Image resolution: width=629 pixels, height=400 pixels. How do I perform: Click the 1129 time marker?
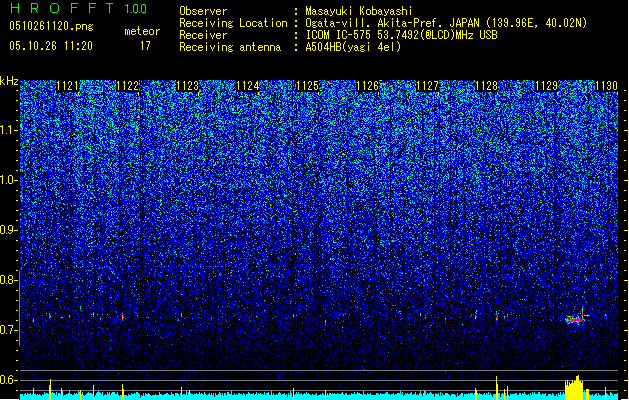[x=547, y=86]
